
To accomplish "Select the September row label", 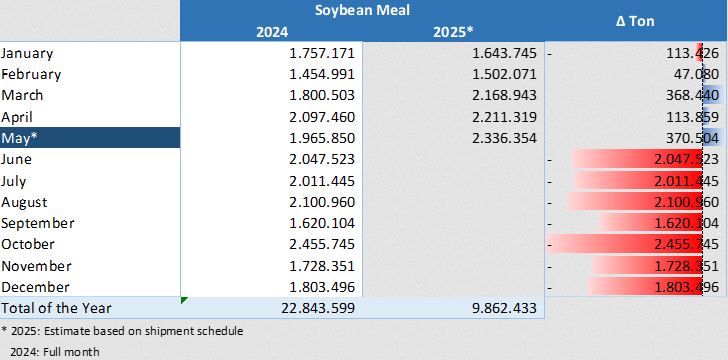I will (x=38, y=223).
